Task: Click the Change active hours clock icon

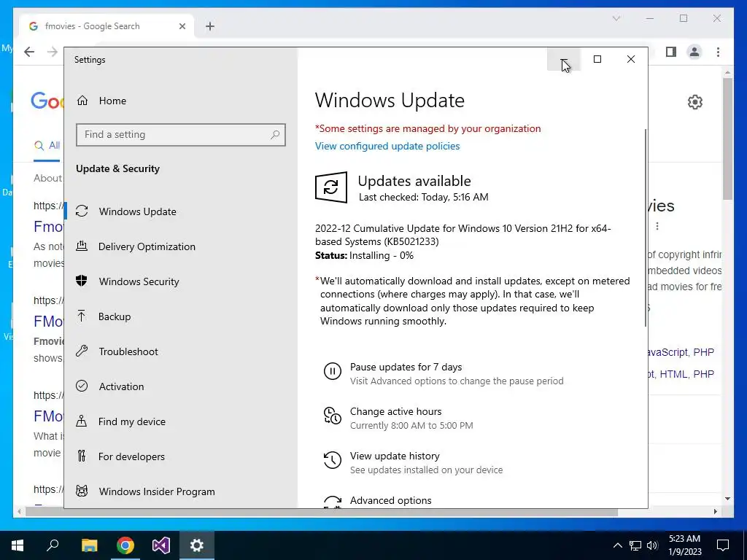Action: coord(333,415)
